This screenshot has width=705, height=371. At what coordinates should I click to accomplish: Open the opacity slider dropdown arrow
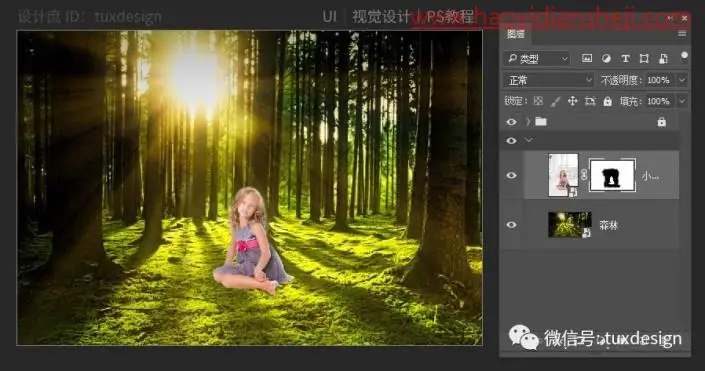[x=682, y=80]
